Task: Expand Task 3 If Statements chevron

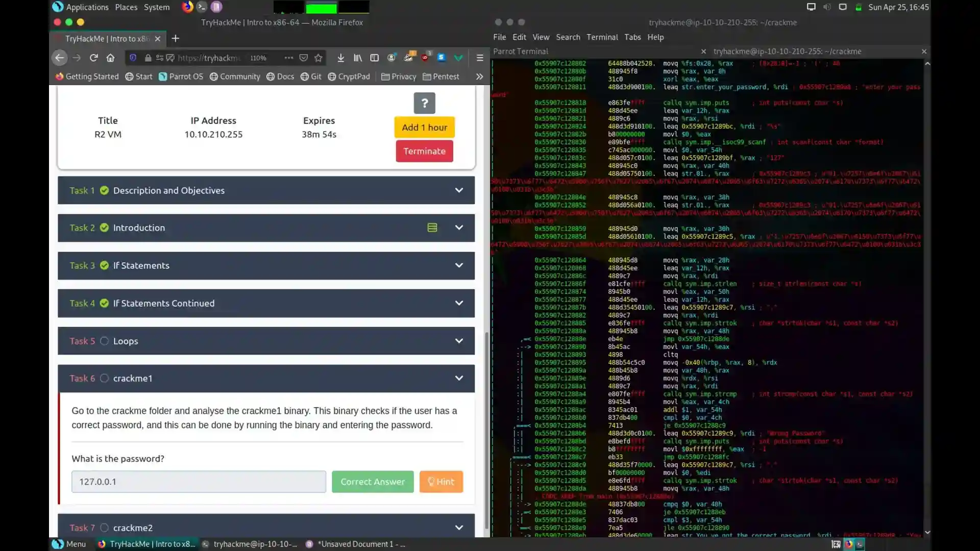Action: click(459, 265)
